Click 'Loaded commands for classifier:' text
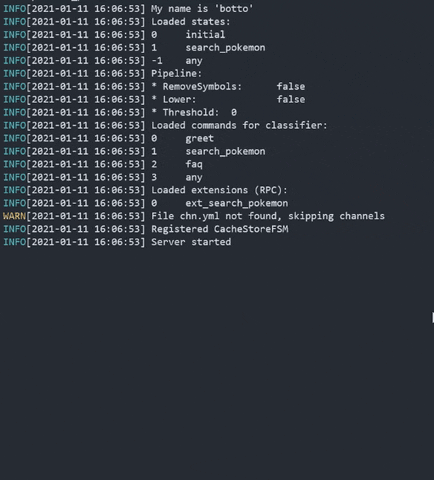The image size is (434, 480). (239, 125)
